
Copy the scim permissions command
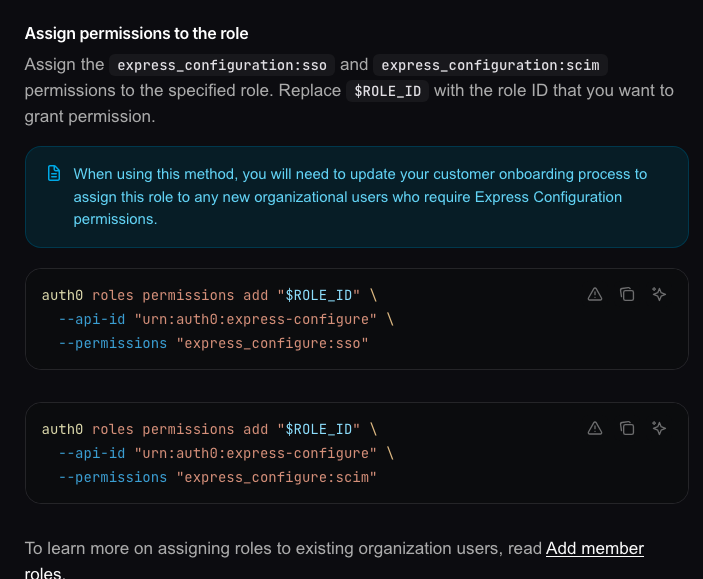[x=627, y=428]
